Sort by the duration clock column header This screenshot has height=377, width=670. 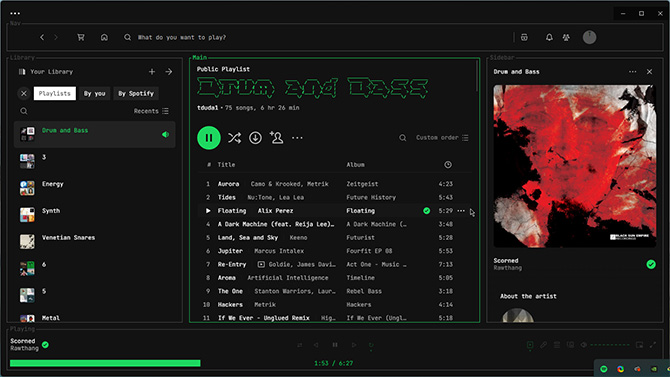pos(448,165)
